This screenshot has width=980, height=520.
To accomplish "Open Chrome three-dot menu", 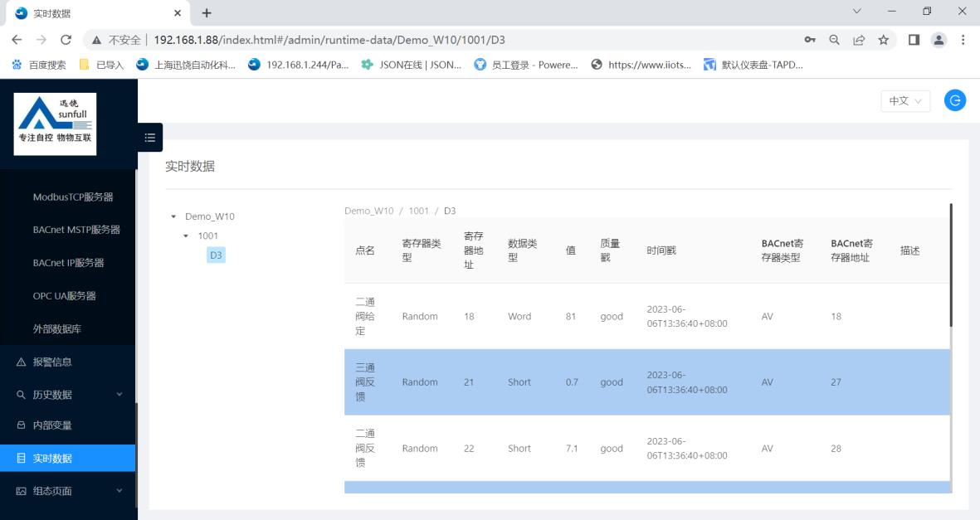I will [963, 39].
